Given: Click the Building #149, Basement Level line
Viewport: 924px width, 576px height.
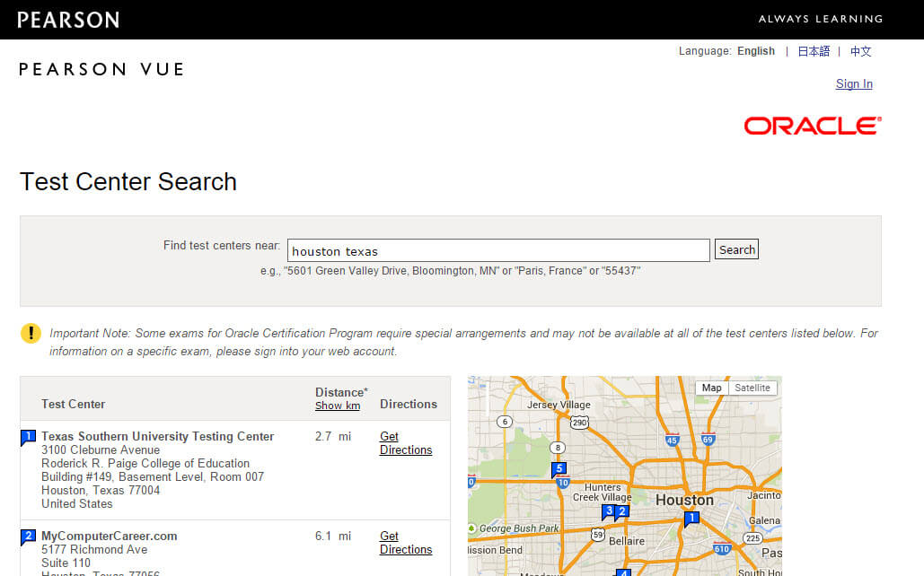Looking at the screenshot, I should pos(153,477).
